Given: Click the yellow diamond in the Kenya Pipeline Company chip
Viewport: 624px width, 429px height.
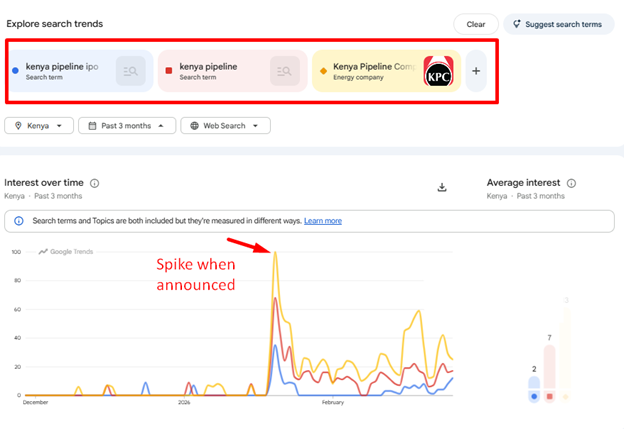Looking at the screenshot, I should point(323,71).
